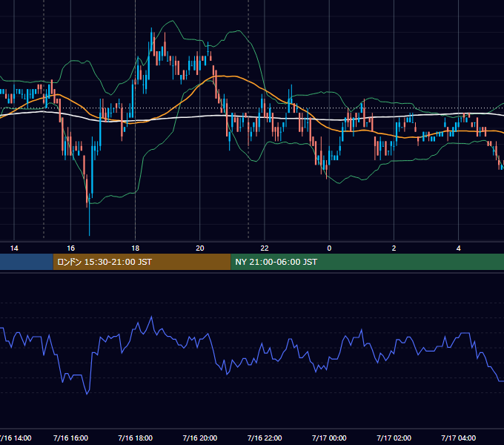
Task: Click the 22 hour label on the chart axis
Action: click(265, 248)
